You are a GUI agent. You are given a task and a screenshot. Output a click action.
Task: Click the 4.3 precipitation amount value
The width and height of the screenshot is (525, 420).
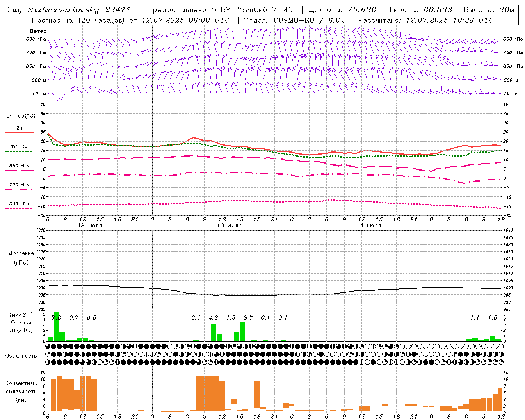click(213, 317)
